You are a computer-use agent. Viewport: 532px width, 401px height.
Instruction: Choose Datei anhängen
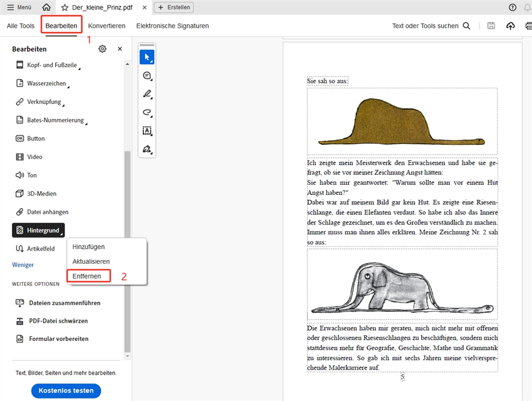(42, 212)
